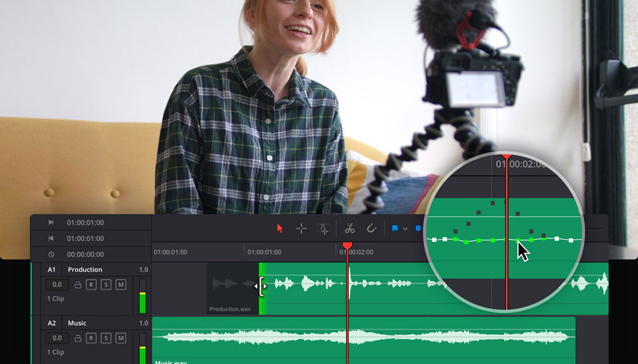Image resolution: width=638 pixels, height=364 pixels.
Task: Select the dimmed Production.wav clip portion
Action: coord(233,289)
